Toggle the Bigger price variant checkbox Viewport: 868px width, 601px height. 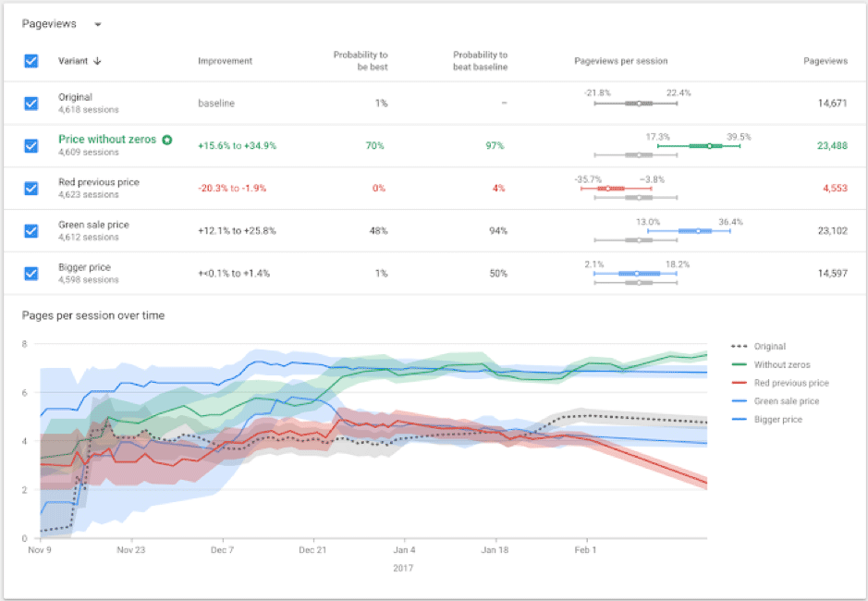[x=31, y=273]
